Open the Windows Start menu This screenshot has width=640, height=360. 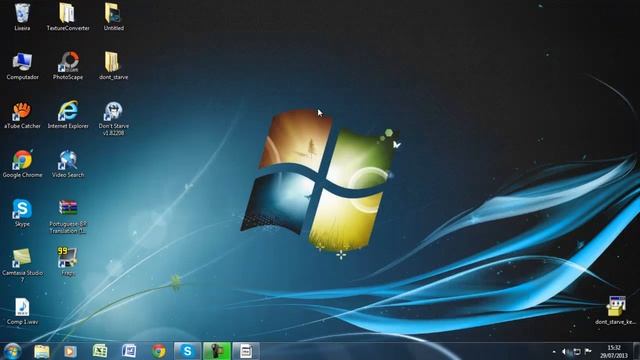[x=12, y=351]
